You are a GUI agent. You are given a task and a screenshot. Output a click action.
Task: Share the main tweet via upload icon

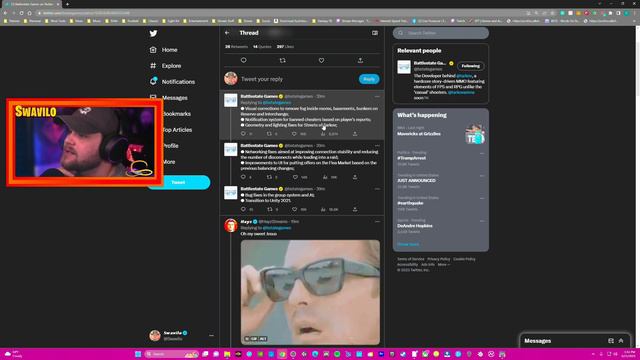coord(360,60)
